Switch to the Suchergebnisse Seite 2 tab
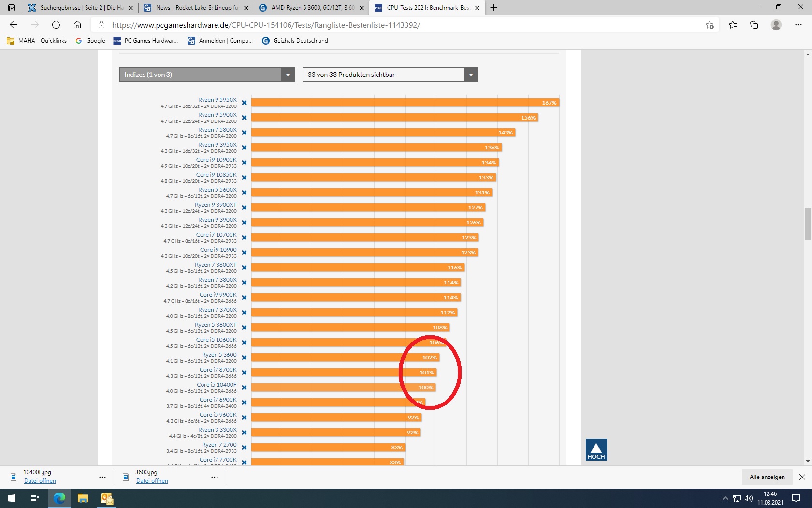 click(x=81, y=8)
